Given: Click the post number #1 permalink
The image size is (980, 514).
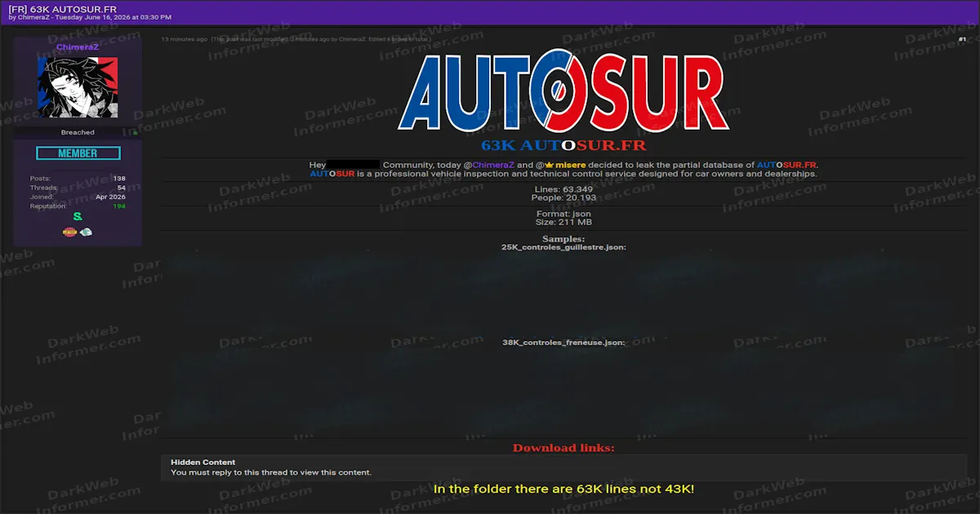Looking at the screenshot, I should pos(962,39).
